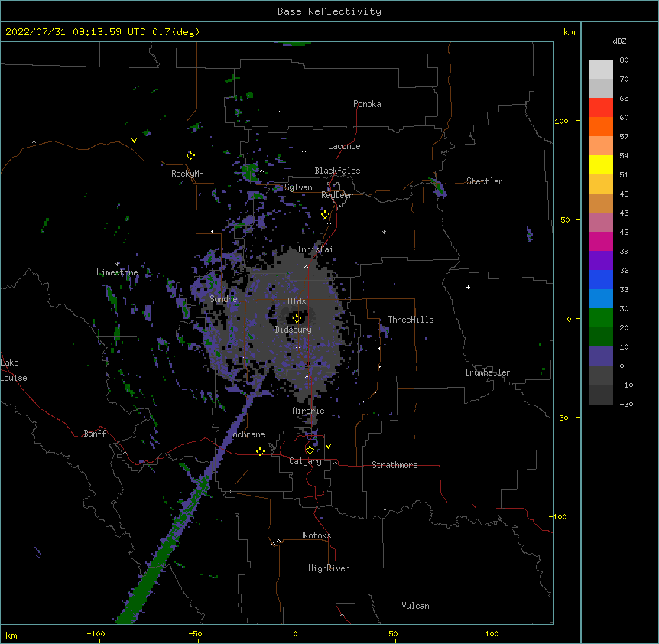Image resolution: width=659 pixels, height=644 pixels.
Task: Click the purple echo patch near Stettler
Action: 438,187
